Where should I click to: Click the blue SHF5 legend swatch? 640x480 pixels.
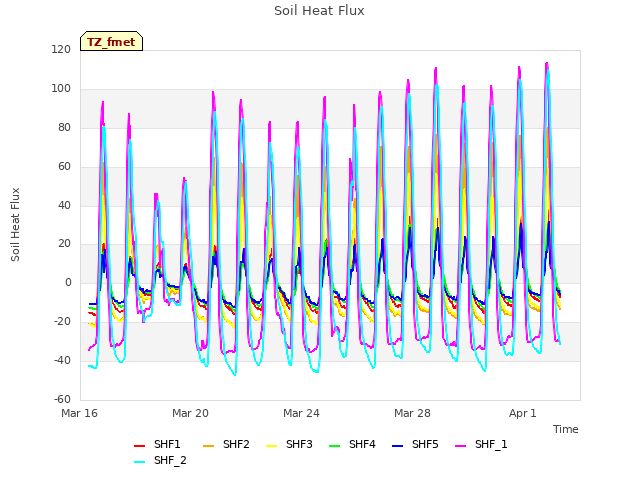pos(398,446)
